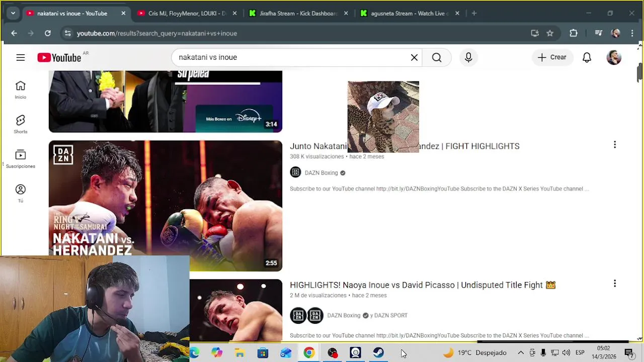Open Inicio in the YouTube sidebar
Screen dimensions: 644x362
pos(21,90)
